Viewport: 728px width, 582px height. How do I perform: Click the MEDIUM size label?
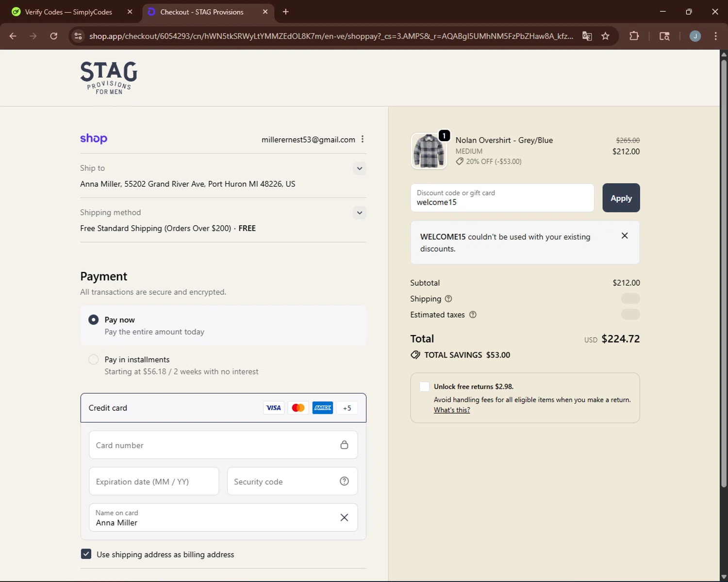coord(469,151)
